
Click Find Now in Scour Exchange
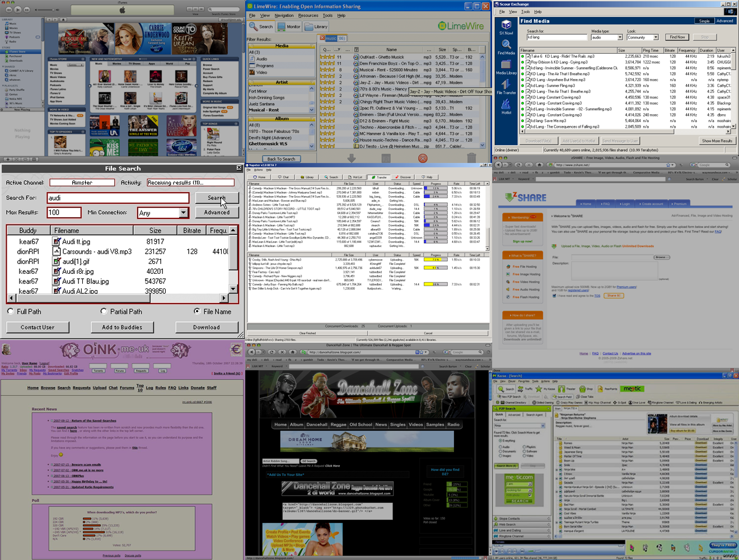point(677,37)
